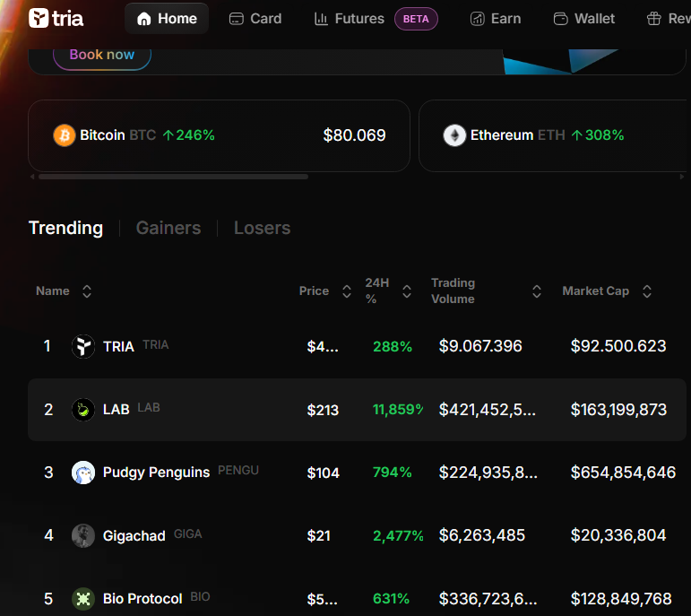The image size is (691, 616).
Task: Click the Ethereum 308% change
Action: (x=598, y=135)
